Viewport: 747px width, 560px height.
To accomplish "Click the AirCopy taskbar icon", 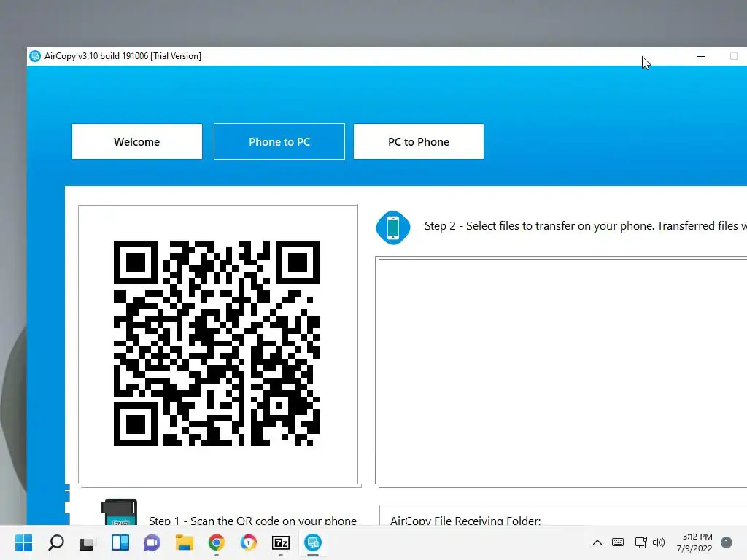I will [312, 542].
